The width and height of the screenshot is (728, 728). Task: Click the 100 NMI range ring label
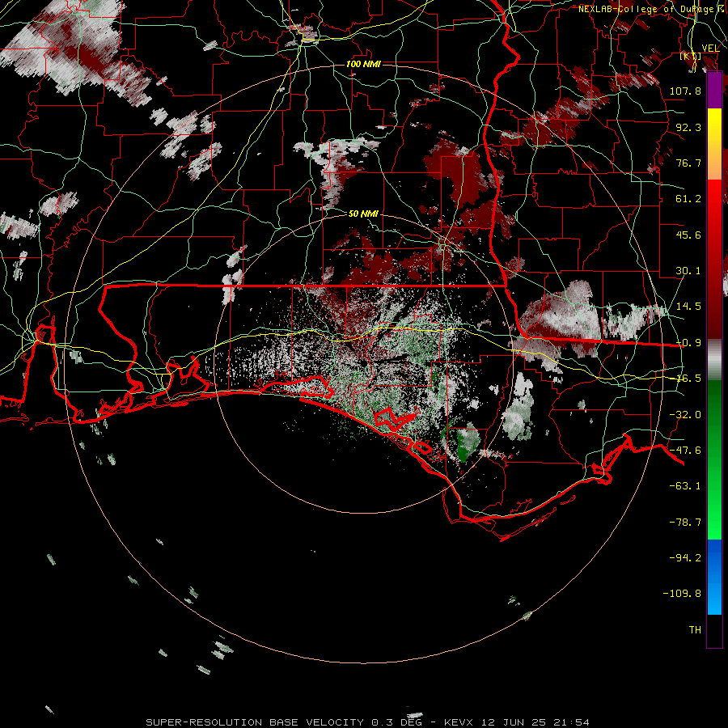coord(363,64)
